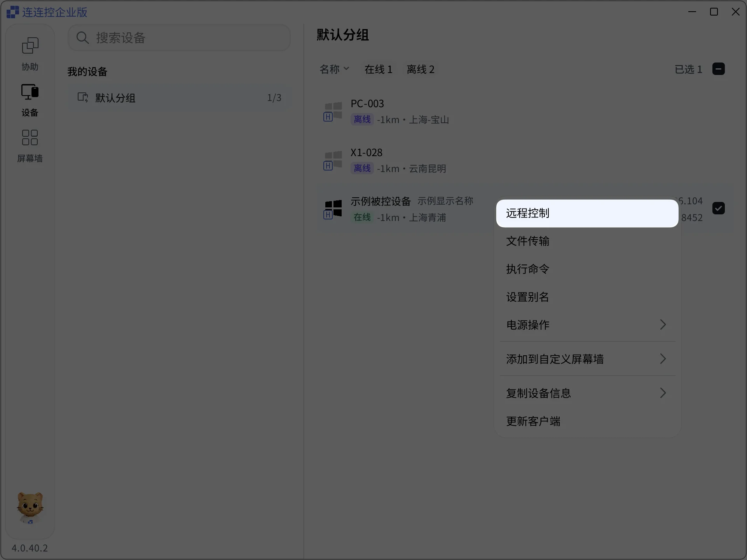Screen dimensions: 747x560
Task: Click the 离线 badge of X1-028
Action: [362, 168]
